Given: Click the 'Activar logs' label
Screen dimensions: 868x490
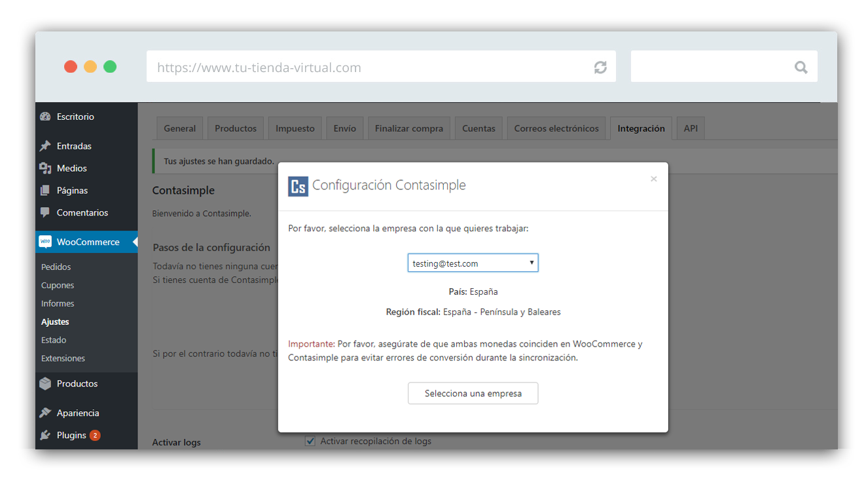Looking at the screenshot, I should click(x=176, y=442).
